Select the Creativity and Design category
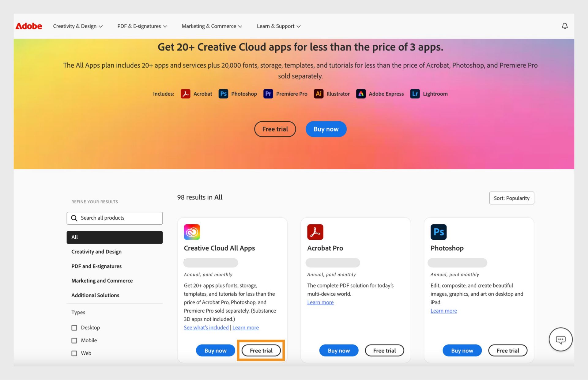Viewport: 588px width, 380px height. [96, 251]
